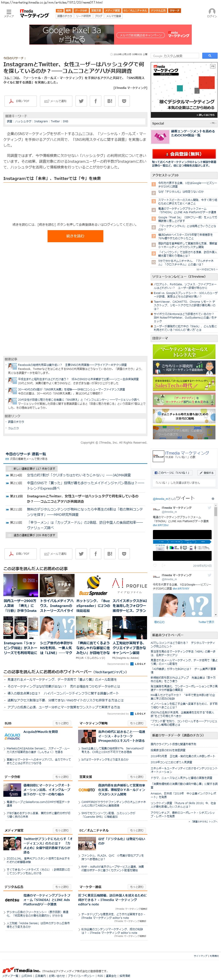This screenshot has height=980, width=221.
Task: Open the Buzz Spreader recommended article thumbnail
Action: [x=94, y=586]
